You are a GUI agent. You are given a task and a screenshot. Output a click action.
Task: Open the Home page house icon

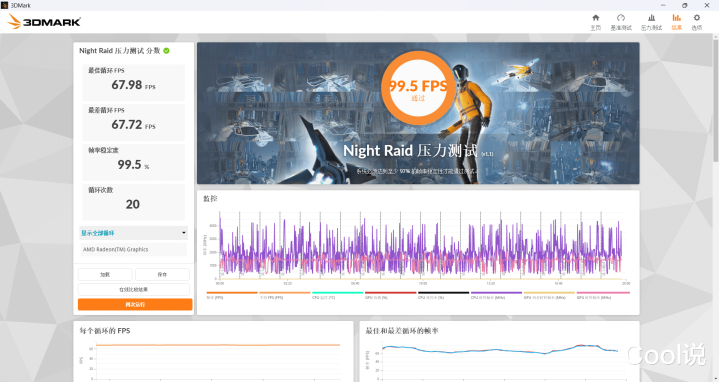[x=596, y=18]
